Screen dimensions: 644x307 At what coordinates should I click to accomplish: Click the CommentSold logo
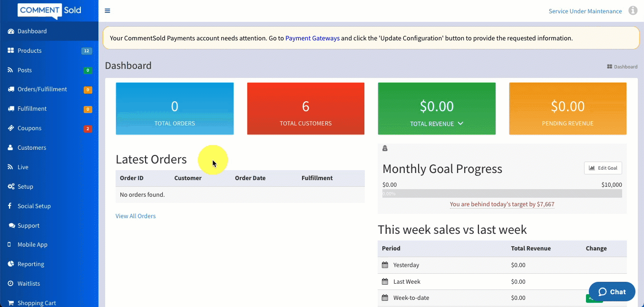click(49, 10)
